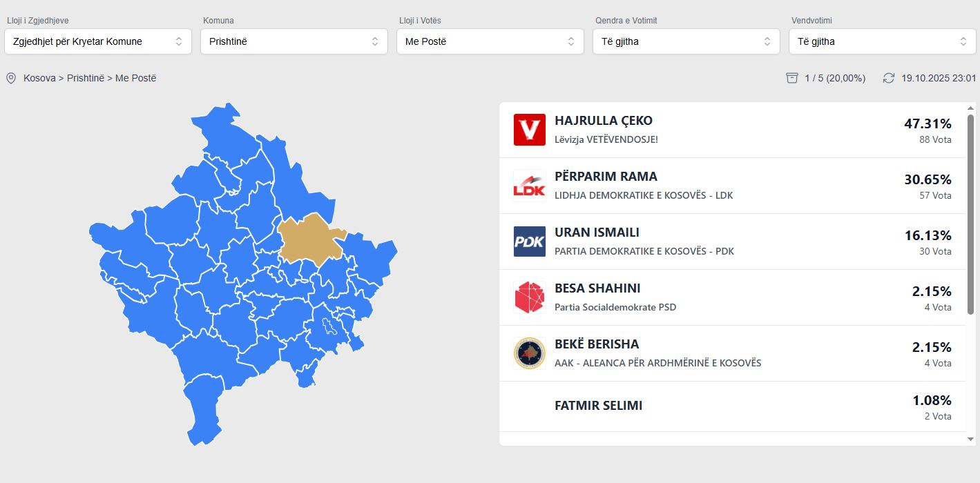
Task: Open the Vendvotimi dropdown
Action: (x=883, y=41)
